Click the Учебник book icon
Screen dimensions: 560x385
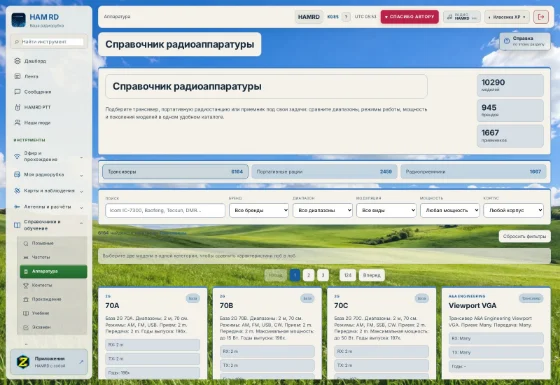coord(26,313)
